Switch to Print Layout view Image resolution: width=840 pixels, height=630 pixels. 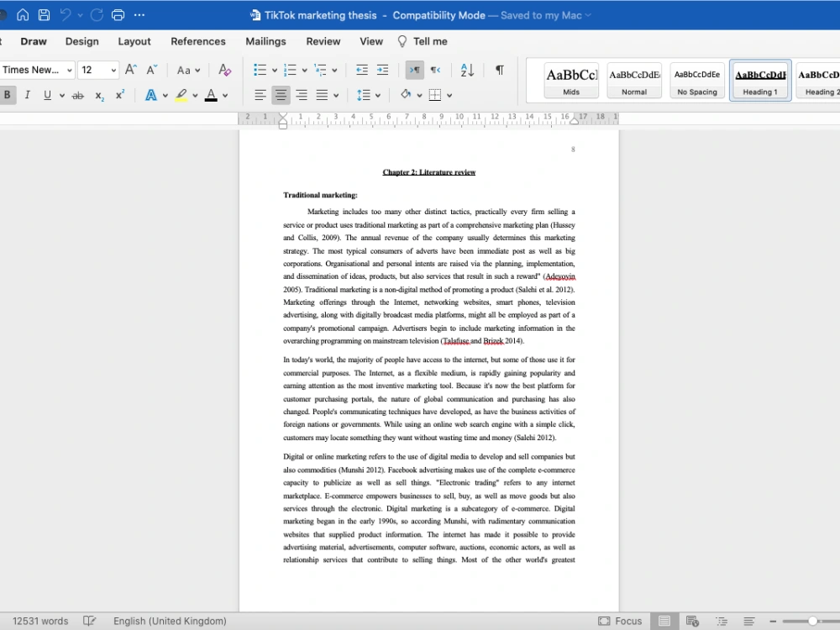click(664, 621)
